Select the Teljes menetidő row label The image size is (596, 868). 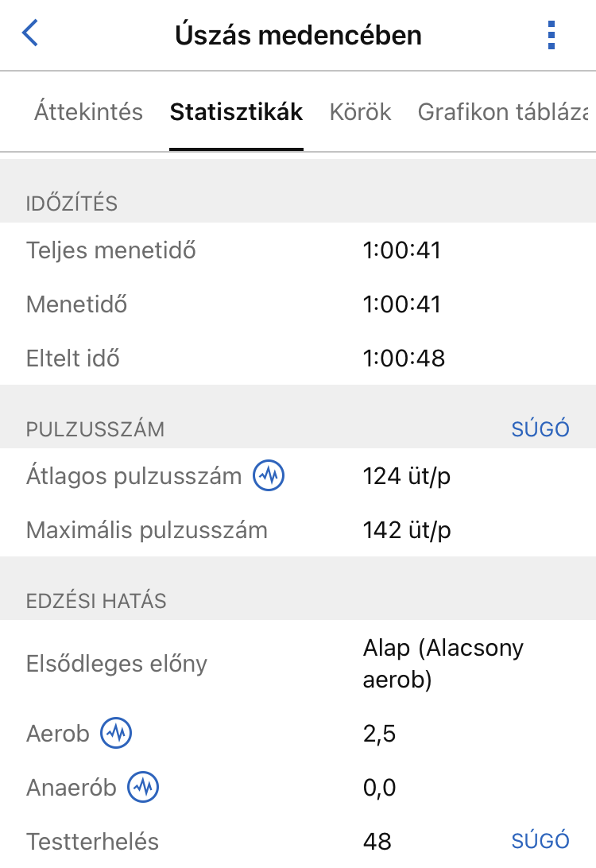(111, 250)
